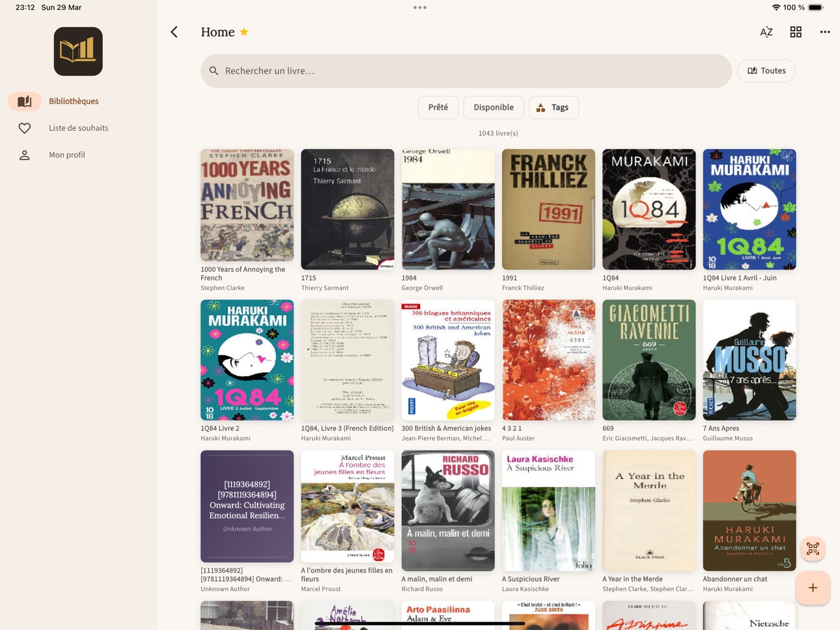The image size is (840, 630).
Task: Click the title text 'A Year in the Merde'
Action: coord(632,579)
